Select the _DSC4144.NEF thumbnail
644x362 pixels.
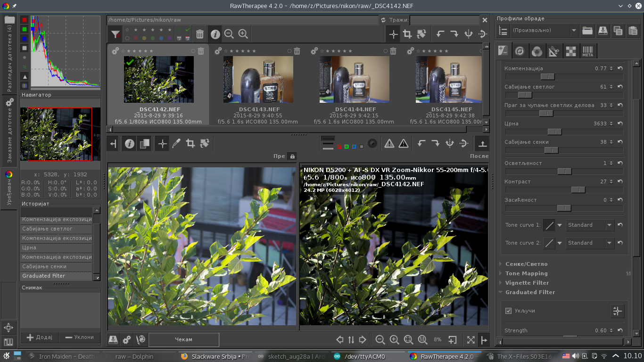[x=354, y=79]
